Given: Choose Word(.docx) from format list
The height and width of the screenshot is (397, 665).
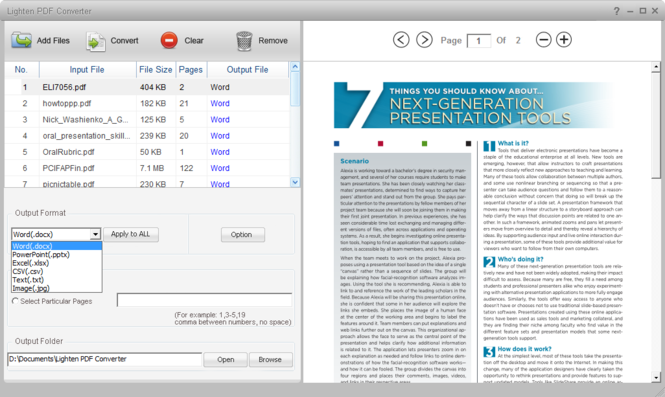Looking at the screenshot, I should [56, 246].
